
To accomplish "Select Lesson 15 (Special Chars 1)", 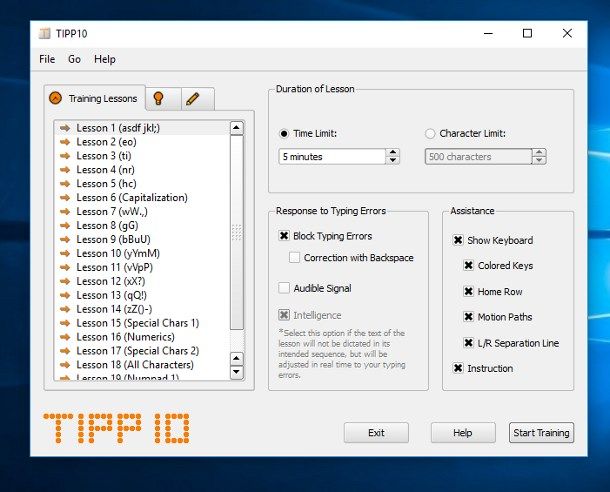I will pyautogui.click(x=142, y=323).
